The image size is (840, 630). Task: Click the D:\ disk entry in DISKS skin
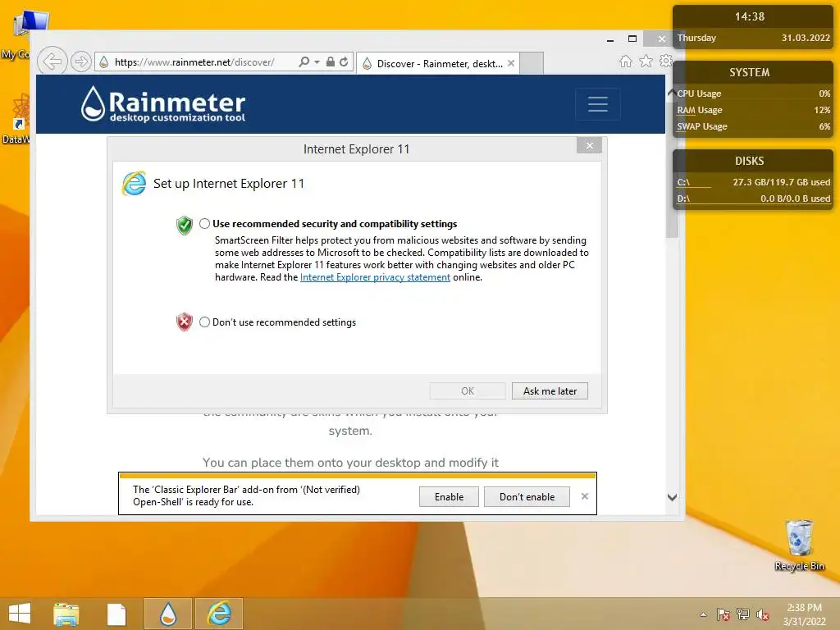tap(753, 199)
